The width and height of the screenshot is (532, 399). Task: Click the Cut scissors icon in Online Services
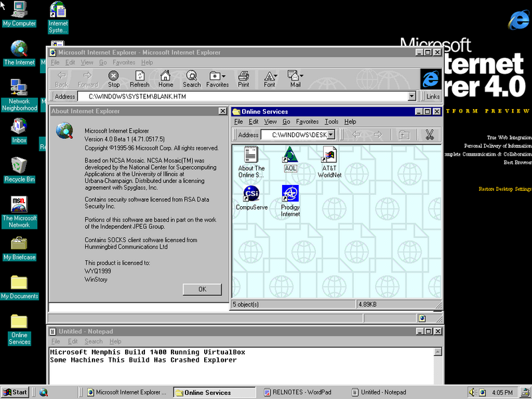click(x=429, y=134)
